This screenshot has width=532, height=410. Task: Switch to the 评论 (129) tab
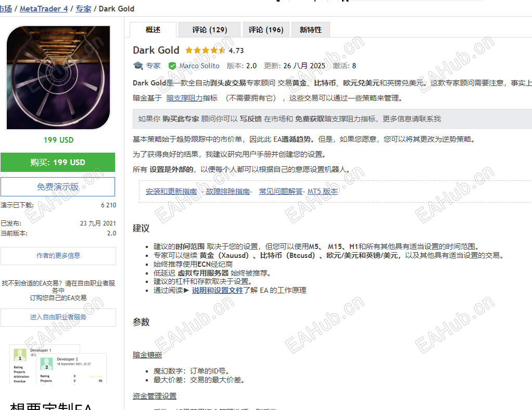pyautogui.click(x=209, y=30)
